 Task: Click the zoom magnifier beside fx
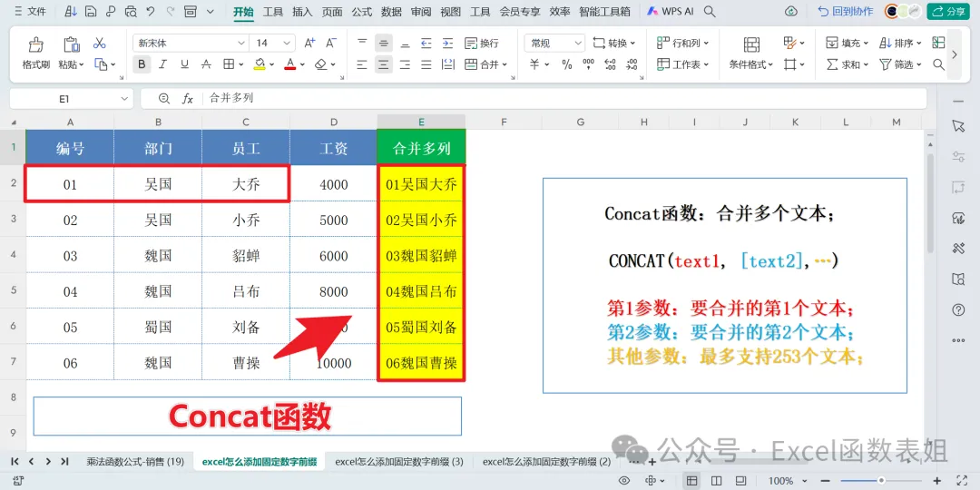164,99
